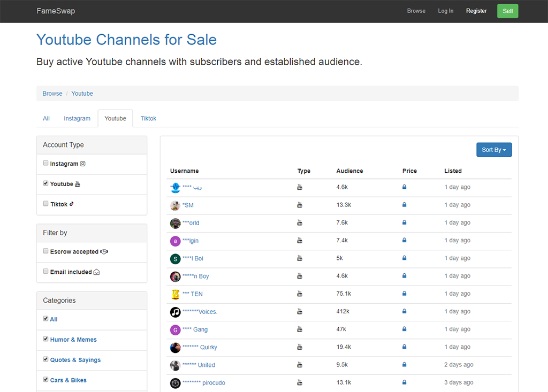548x392 pixels.
Task: Click the lock icon in the *** TEN row
Action: pyautogui.click(x=404, y=294)
